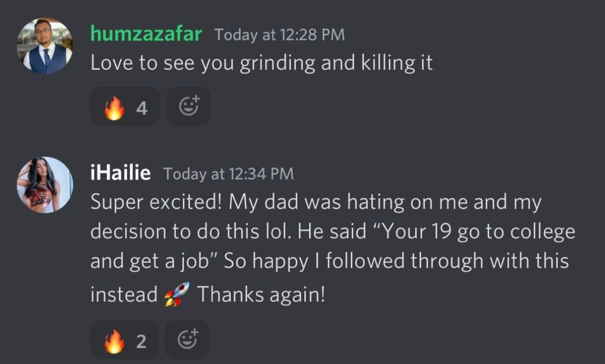Add a reaction to iHailie's message

(187, 340)
